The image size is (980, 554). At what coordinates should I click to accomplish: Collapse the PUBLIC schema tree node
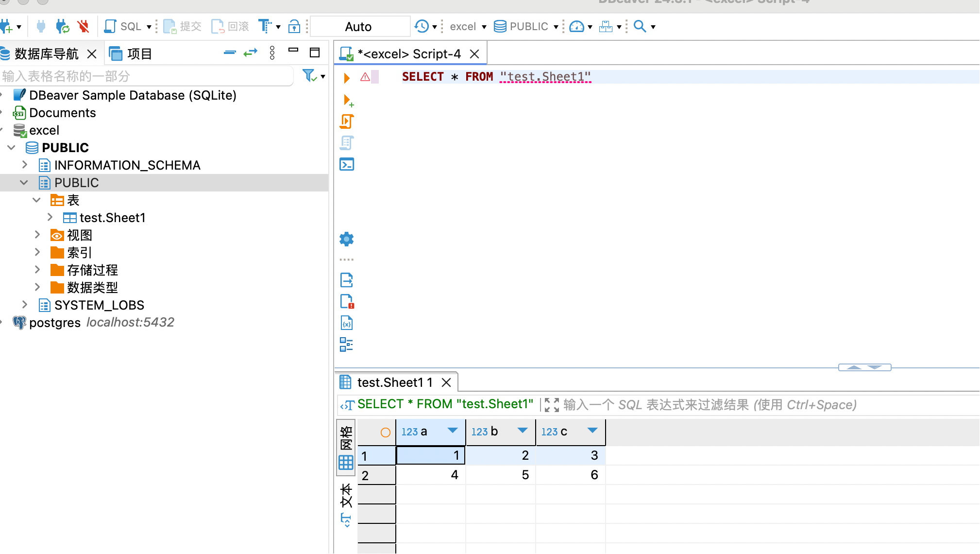pyautogui.click(x=24, y=183)
